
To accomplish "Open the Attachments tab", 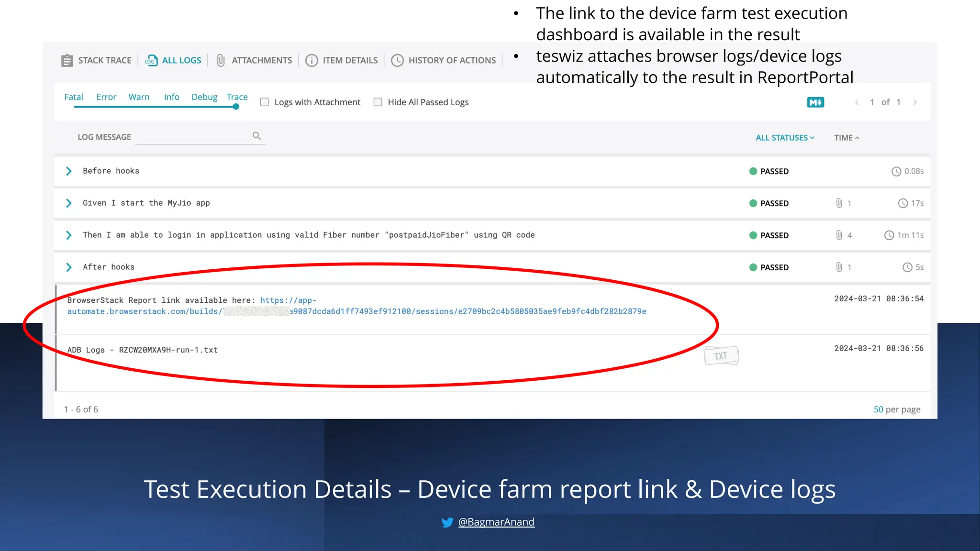I will (261, 61).
